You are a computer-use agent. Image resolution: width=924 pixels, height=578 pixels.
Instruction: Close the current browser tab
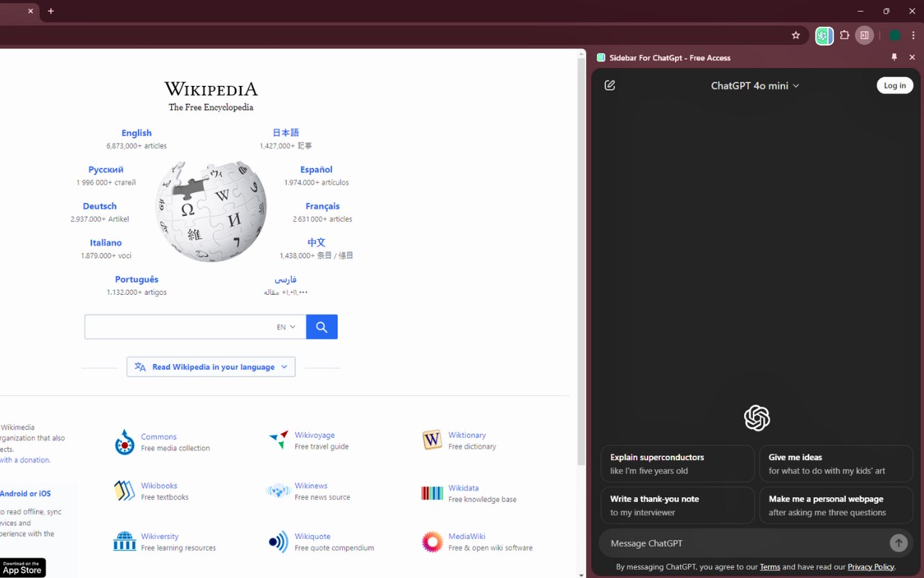tap(30, 11)
